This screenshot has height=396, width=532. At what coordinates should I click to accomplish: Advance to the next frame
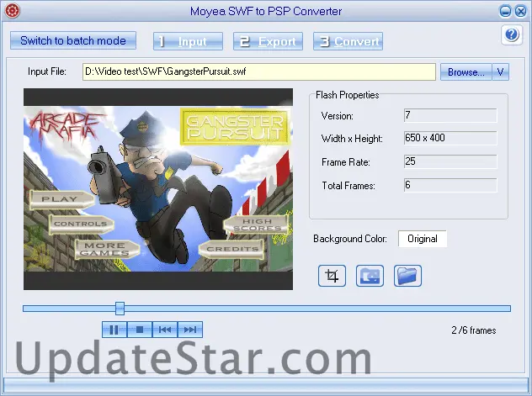coord(190,330)
